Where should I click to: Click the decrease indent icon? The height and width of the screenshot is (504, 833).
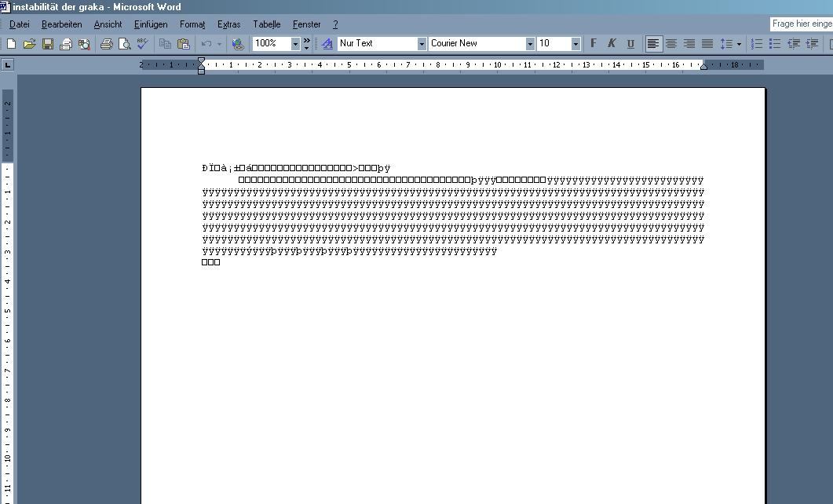click(x=794, y=43)
